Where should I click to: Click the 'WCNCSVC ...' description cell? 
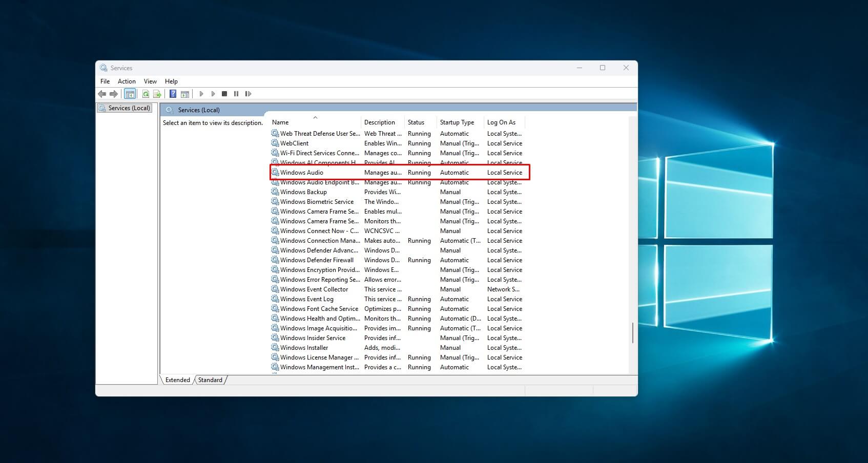(382, 230)
